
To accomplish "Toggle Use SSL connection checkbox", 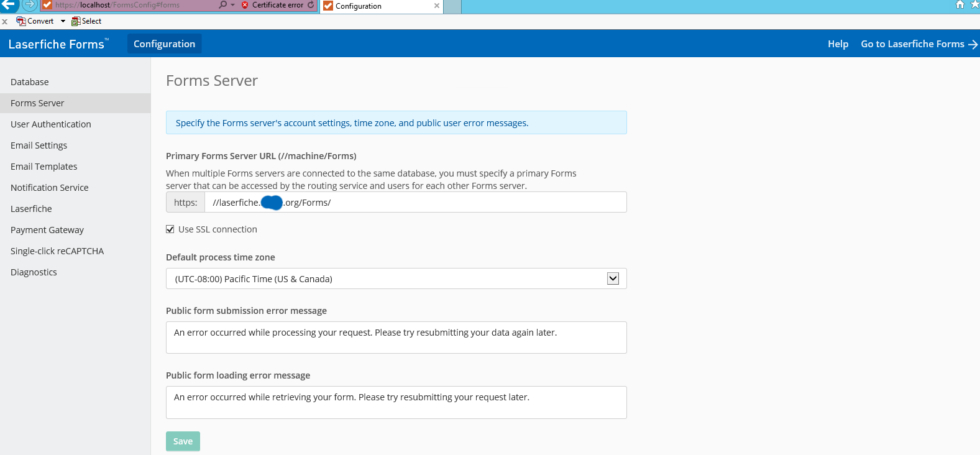I will pyautogui.click(x=170, y=229).
